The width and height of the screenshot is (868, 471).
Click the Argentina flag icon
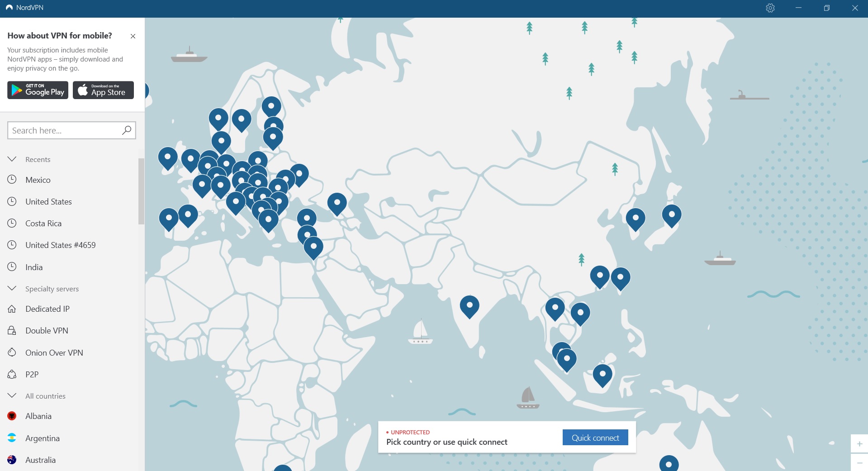11,438
